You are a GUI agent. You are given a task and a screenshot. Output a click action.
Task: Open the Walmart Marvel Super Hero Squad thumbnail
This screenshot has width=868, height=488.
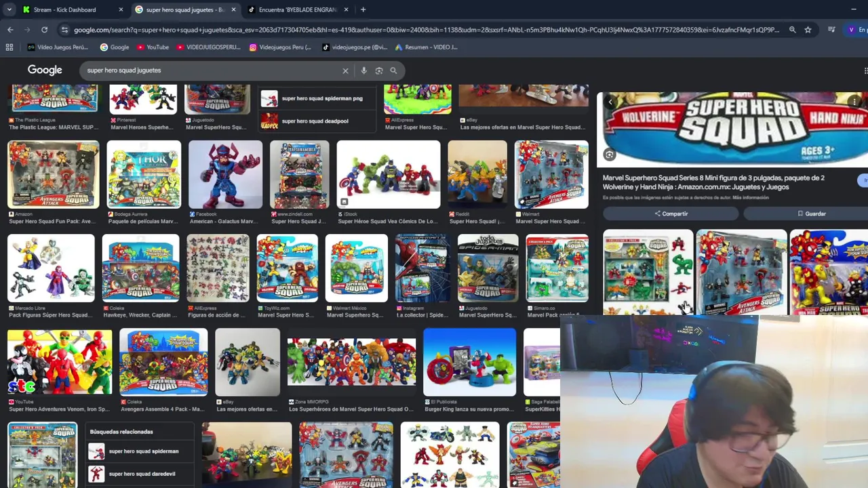tap(551, 174)
